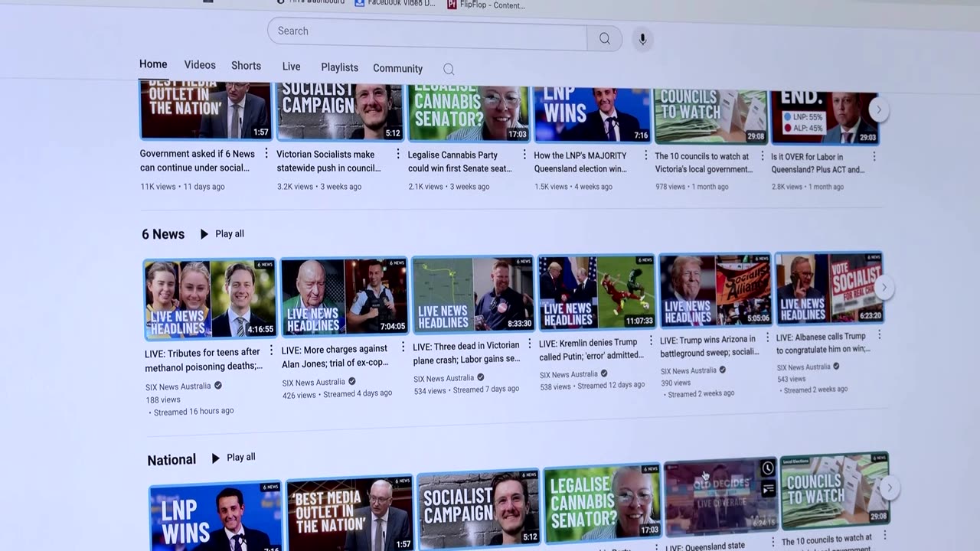
Task: Click the next arrow on the top video row
Action: point(879,109)
